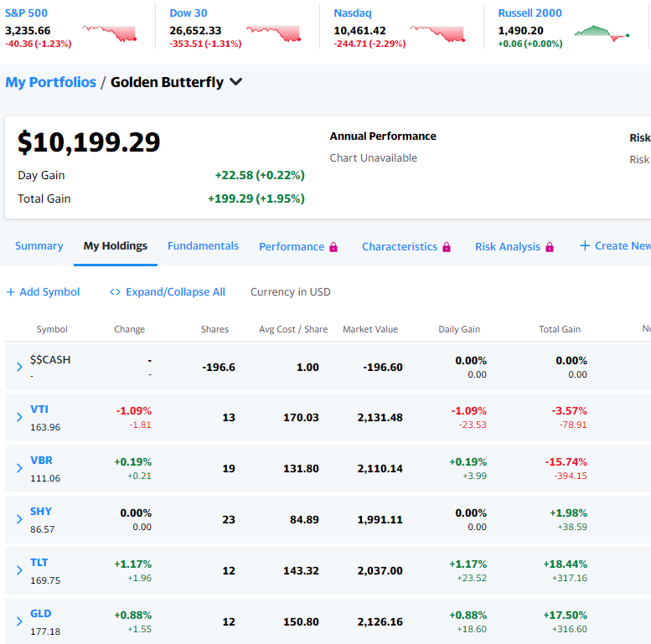The height and width of the screenshot is (644, 651).
Task: Expand the VBR holding row
Action: click(x=19, y=468)
